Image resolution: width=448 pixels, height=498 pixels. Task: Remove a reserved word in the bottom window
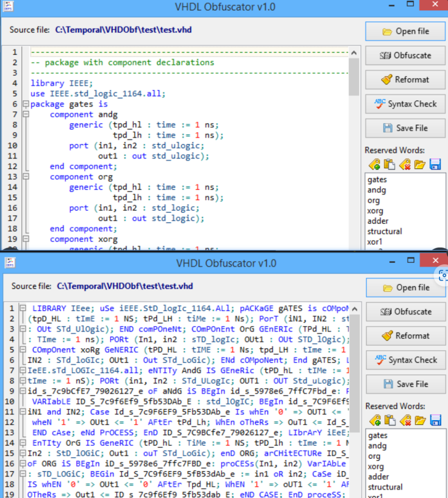point(405,420)
